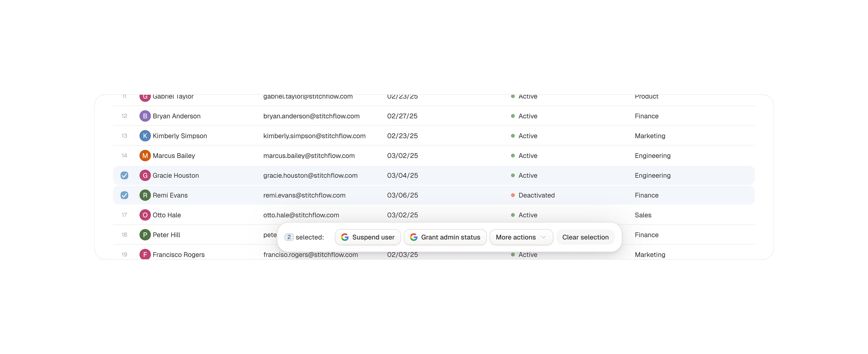Click Peter Hill's green P avatar
Screen dimensions: 868x354
tap(145, 235)
